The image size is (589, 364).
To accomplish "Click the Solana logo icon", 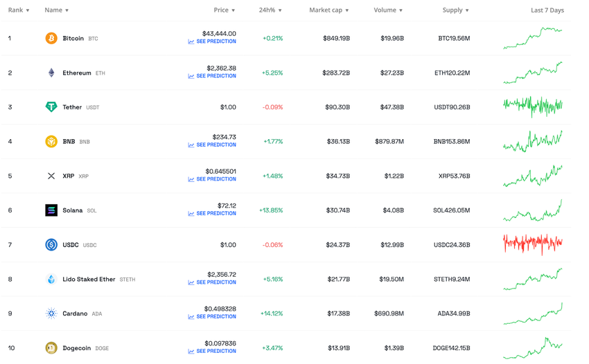I will pyautogui.click(x=51, y=210).
